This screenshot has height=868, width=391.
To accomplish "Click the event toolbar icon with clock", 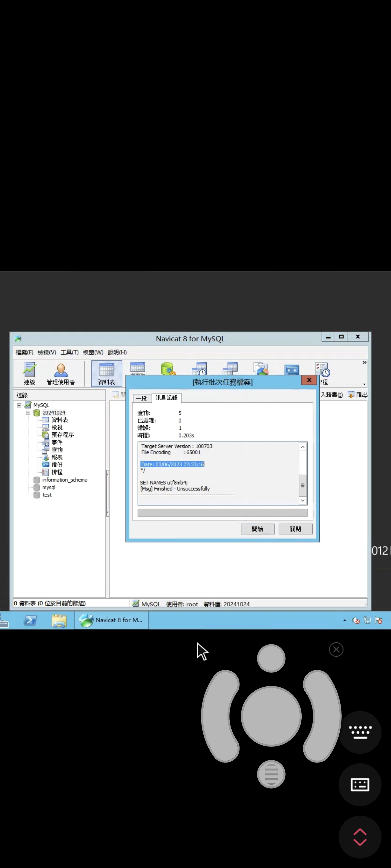I will (199, 369).
